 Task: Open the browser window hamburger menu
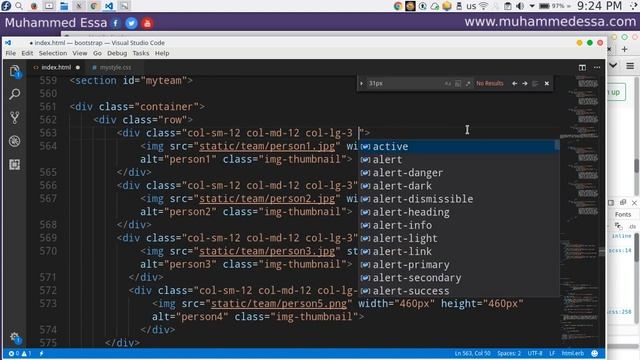pos(630,66)
